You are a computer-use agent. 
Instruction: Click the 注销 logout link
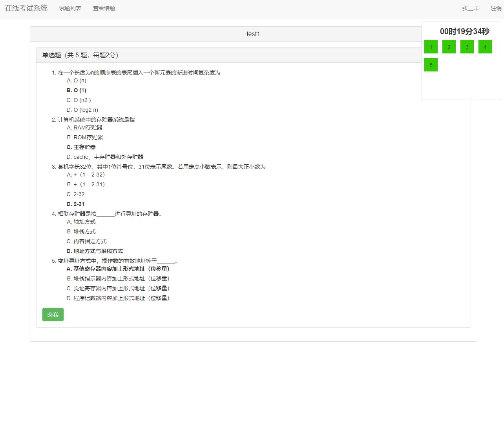point(496,8)
